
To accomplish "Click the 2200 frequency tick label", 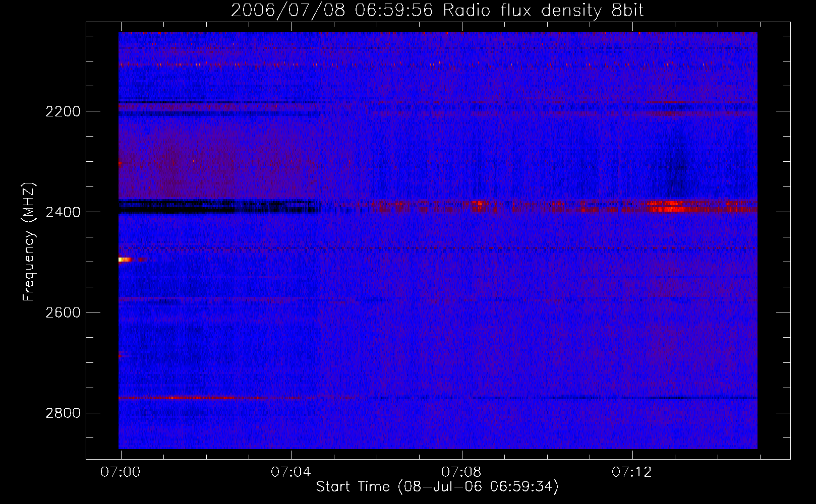I will 63,111.
